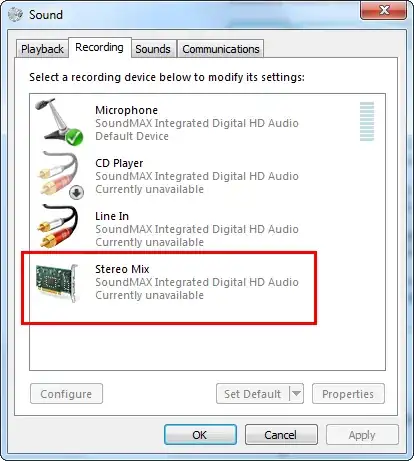Open Properties for selected device
Image resolution: width=414 pixels, height=461 pixels.
348,394
